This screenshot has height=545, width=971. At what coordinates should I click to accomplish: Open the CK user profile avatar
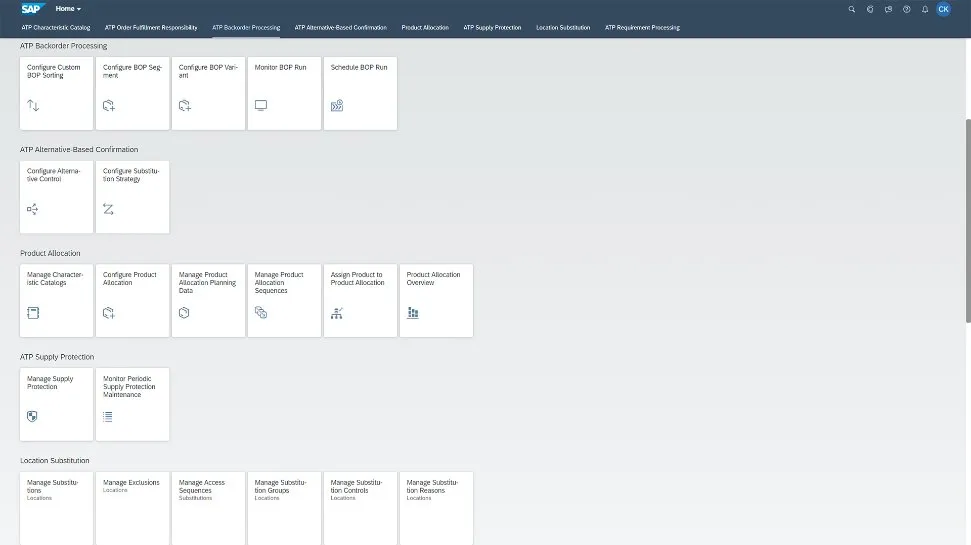coord(943,9)
